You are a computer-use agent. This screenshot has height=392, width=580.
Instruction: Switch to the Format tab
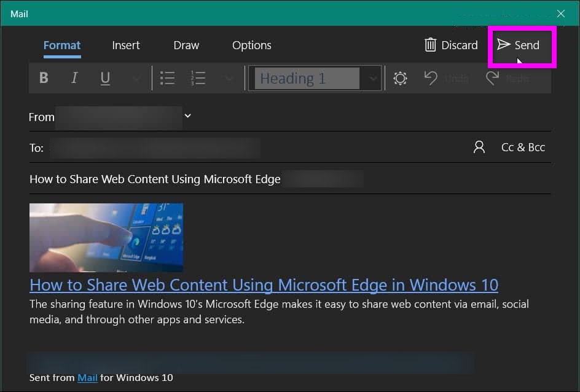(x=62, y=45)
